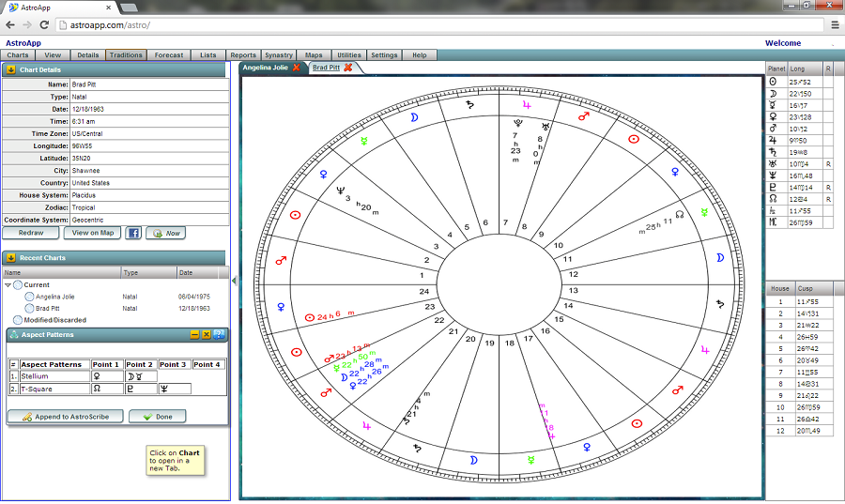Click the browser back arrow
845x504 pixels.
pyautogui.click(x=10, y=25)
